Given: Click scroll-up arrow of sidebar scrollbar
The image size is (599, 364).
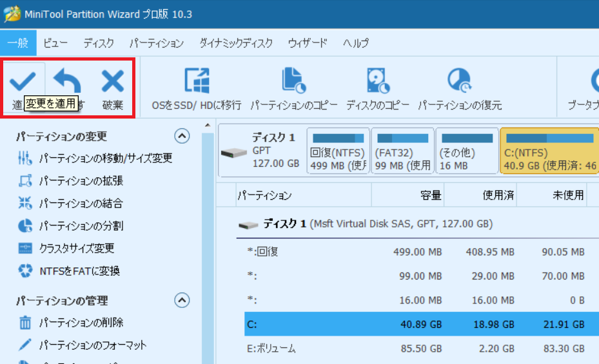Looking at the screenshot, I should [x=208, y=125].
